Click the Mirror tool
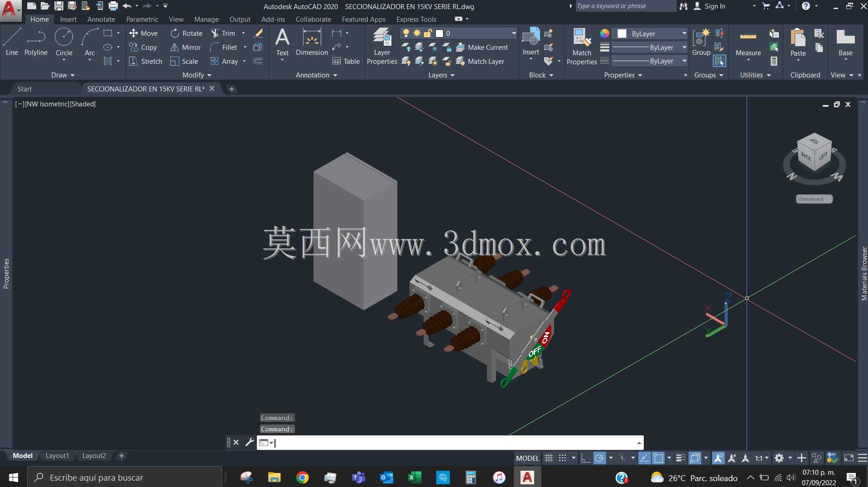This screenshot has height=487, width=868. coord(186,47)
